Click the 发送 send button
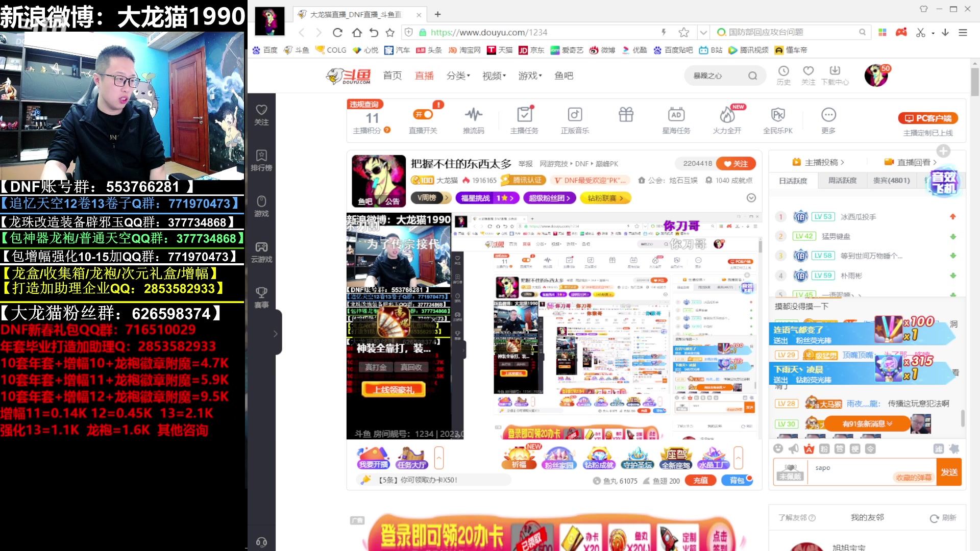980x551 pixels. coord(949,472)
